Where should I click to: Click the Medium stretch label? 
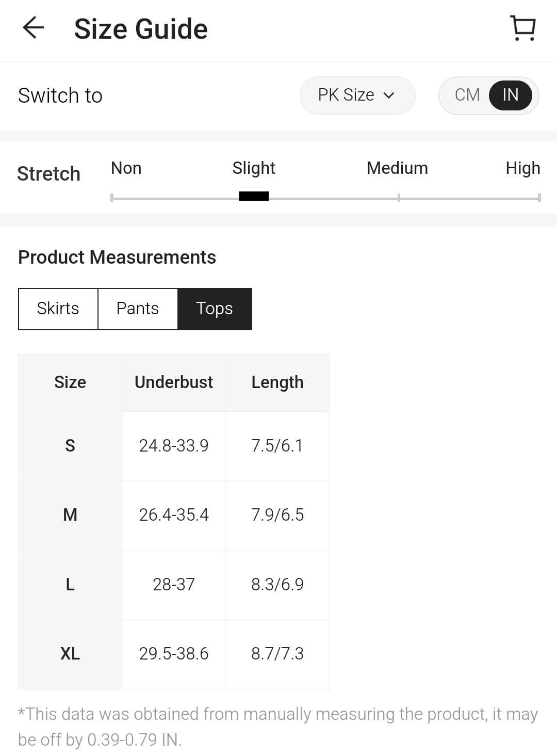[397, 168]
